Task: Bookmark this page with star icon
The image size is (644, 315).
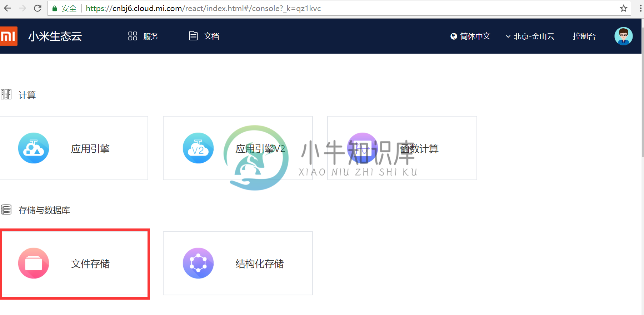Action: tap(624, 8)
